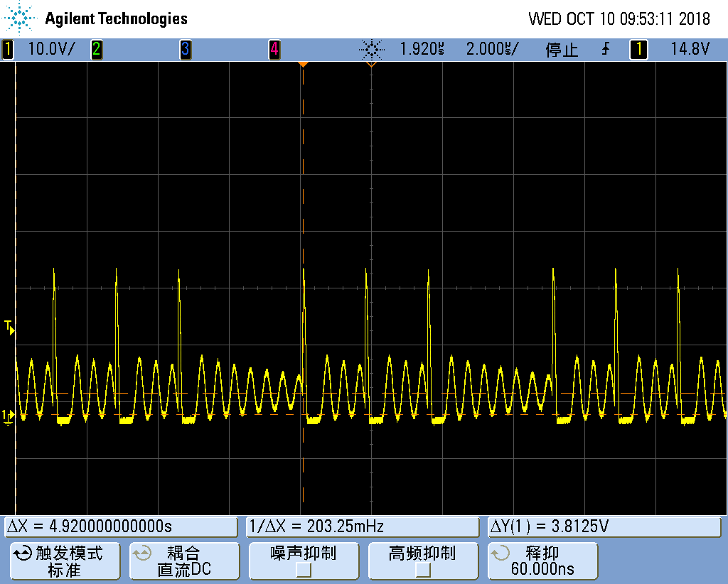Open the 触发模式 标准 softkey
728x584 pixels.
coord(65,561)
